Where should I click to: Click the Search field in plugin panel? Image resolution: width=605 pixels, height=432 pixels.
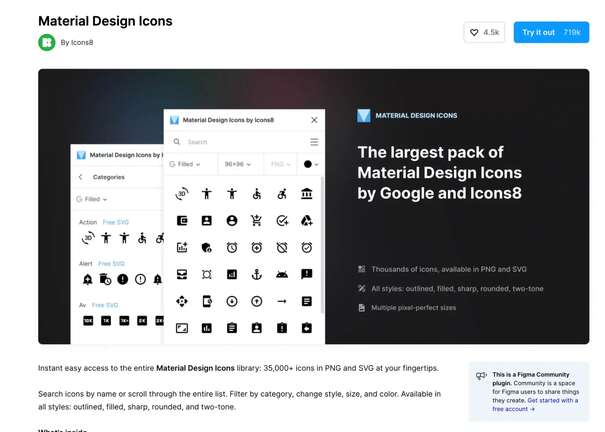pos(239,142)
